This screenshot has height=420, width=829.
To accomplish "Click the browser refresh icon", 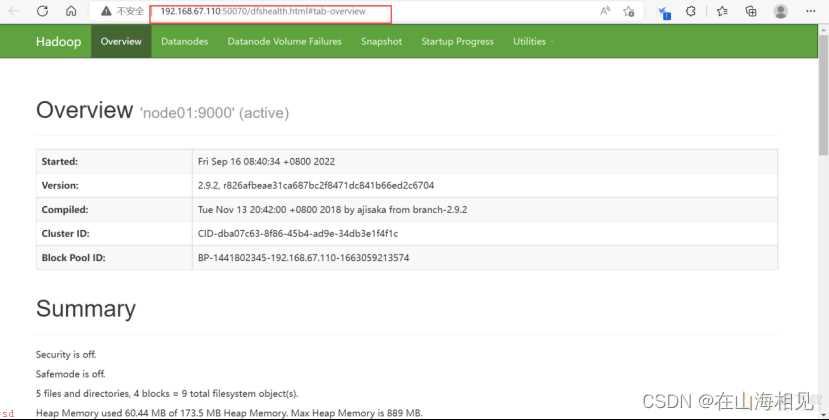I will [42, 11].
